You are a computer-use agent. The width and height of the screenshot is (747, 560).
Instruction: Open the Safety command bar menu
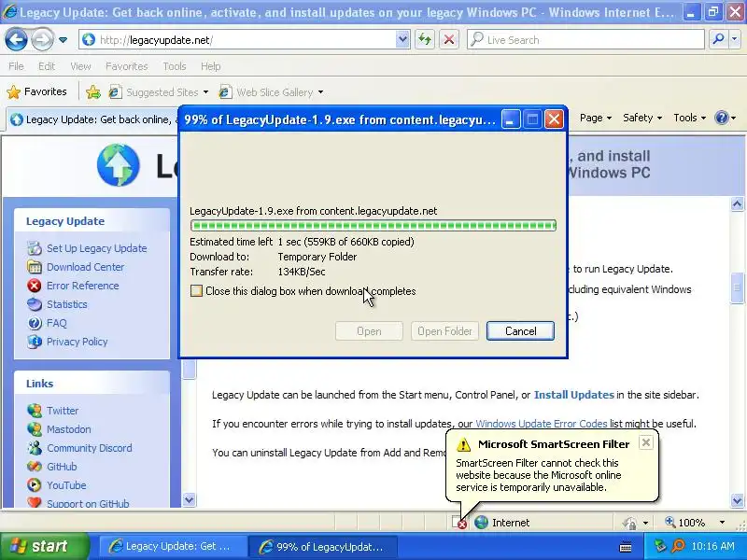tap(642, 118)
